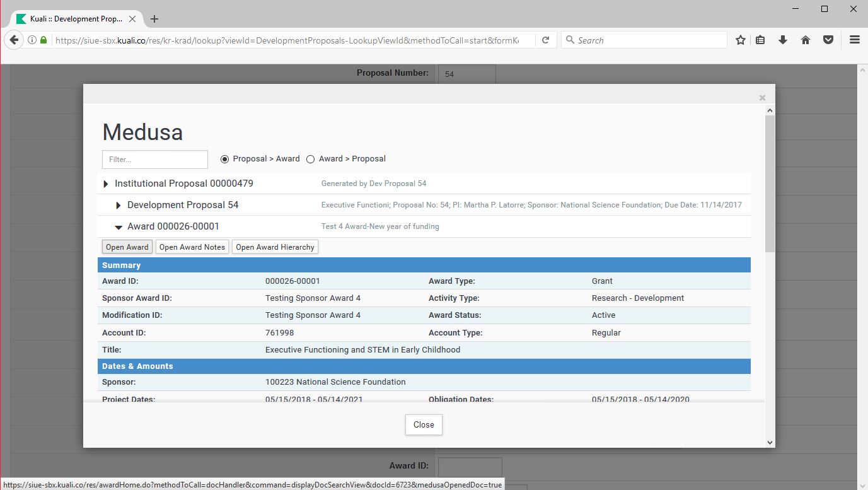Click the Open Award button

coord(127,247)
